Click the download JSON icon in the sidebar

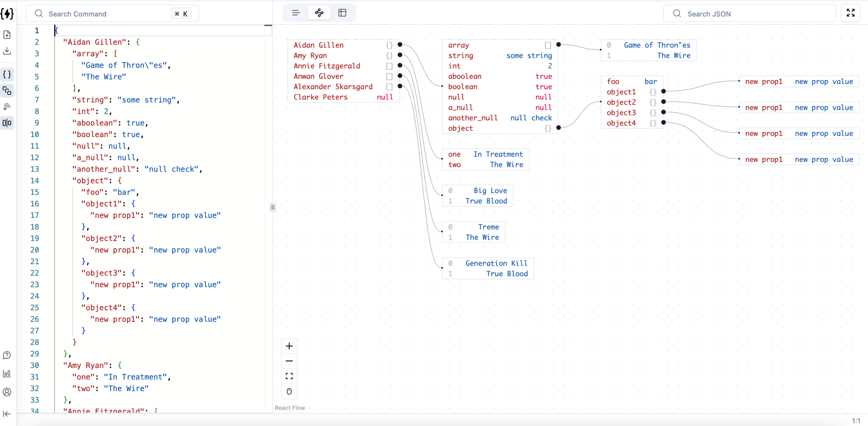coord(7,51)
